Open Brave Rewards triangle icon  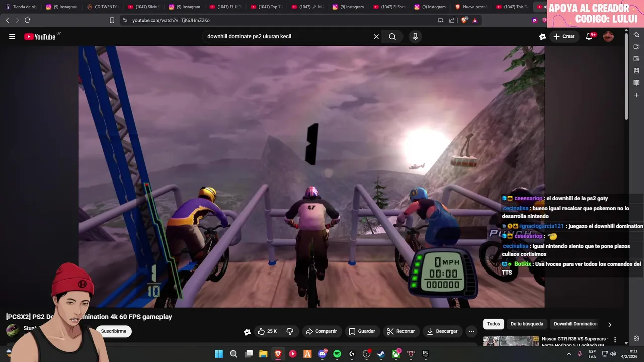point(475,20)
